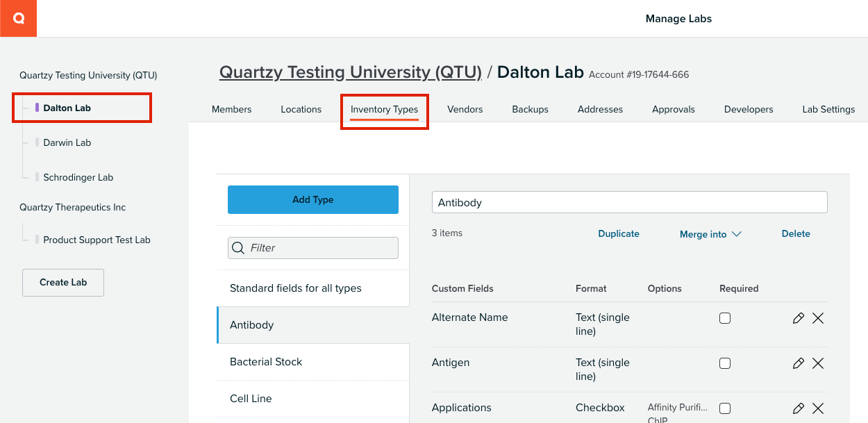Click the Applications custom field text
Viewport: 868px width, 423px height.
462,408
